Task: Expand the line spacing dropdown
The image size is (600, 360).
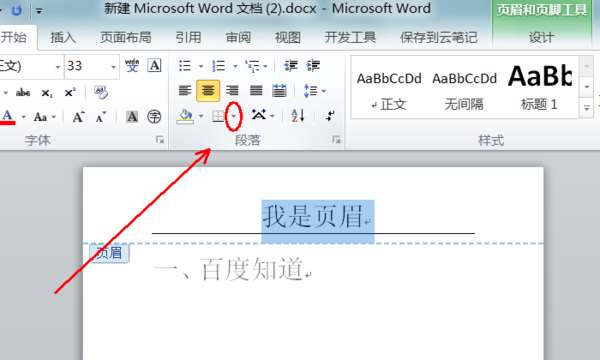Action: point(324,91)
